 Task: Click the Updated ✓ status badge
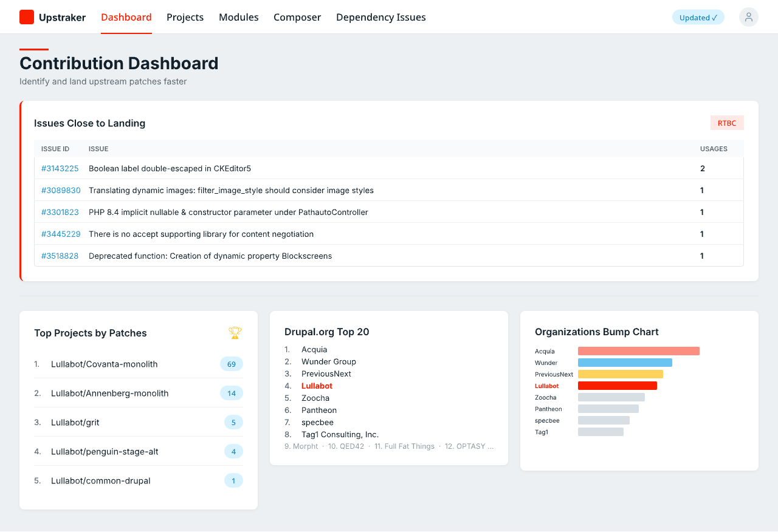coord(698,17)
